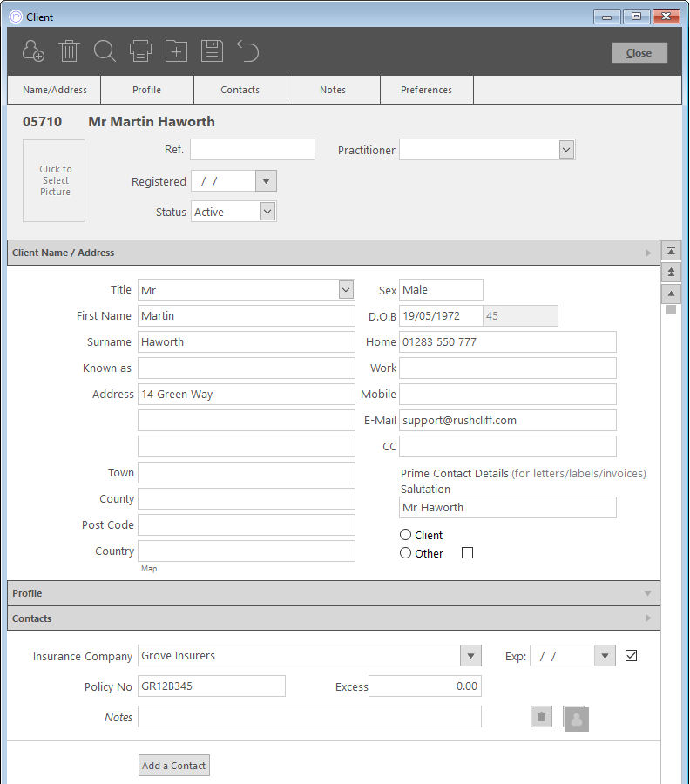Click the Post Code field
The height and width of the screenshot is (784, 690).
(247, 525)
